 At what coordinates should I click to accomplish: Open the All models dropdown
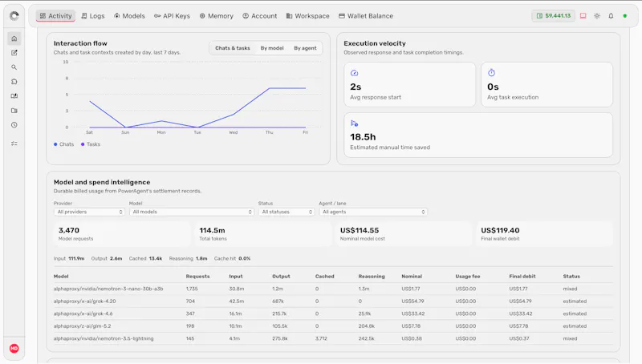coord(192,212)
